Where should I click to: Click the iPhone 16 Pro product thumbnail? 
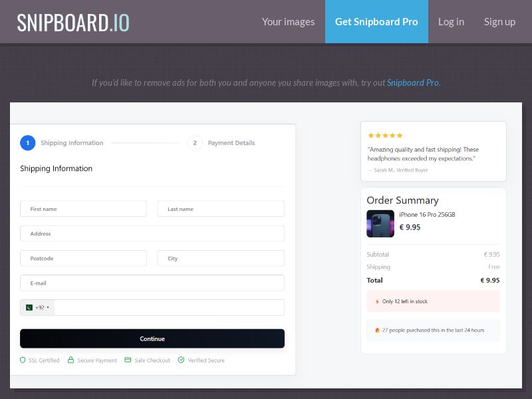pos(380,223)
